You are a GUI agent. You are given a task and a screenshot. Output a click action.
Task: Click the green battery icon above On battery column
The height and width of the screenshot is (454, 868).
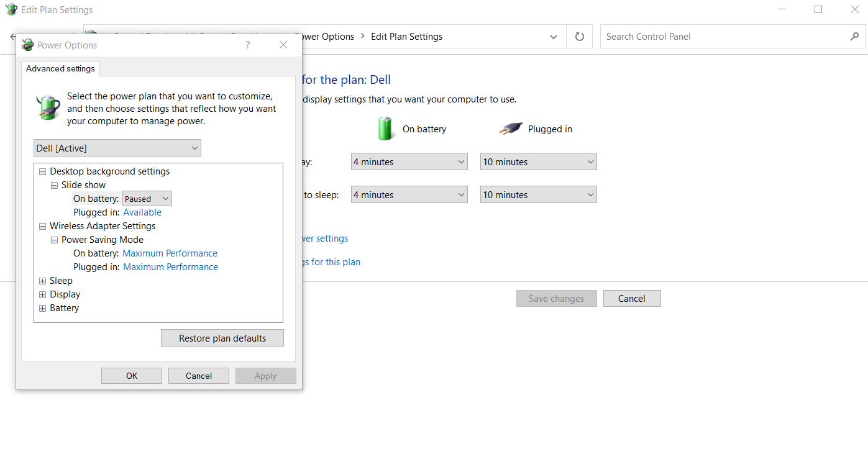pyautogui.click(x=385, y=129)
